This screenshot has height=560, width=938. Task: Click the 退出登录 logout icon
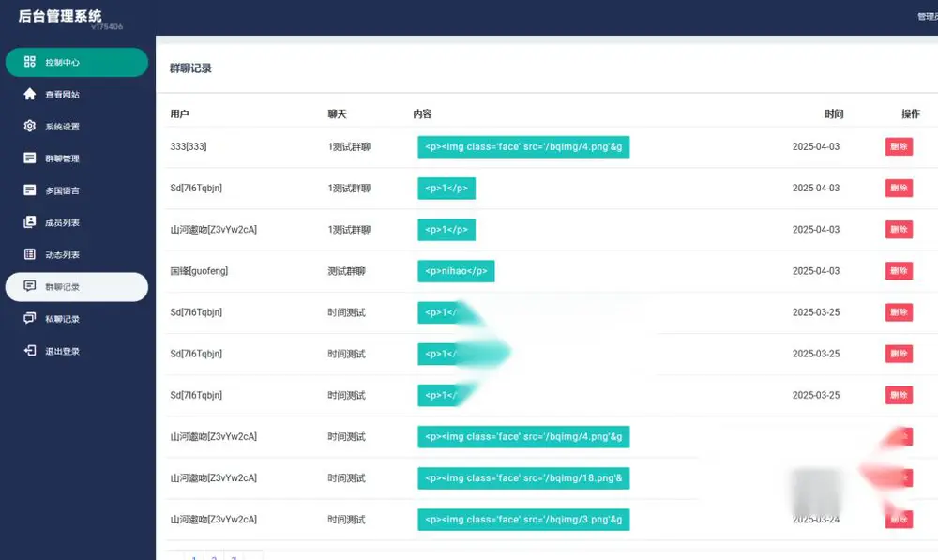click(x=29, y=351)
